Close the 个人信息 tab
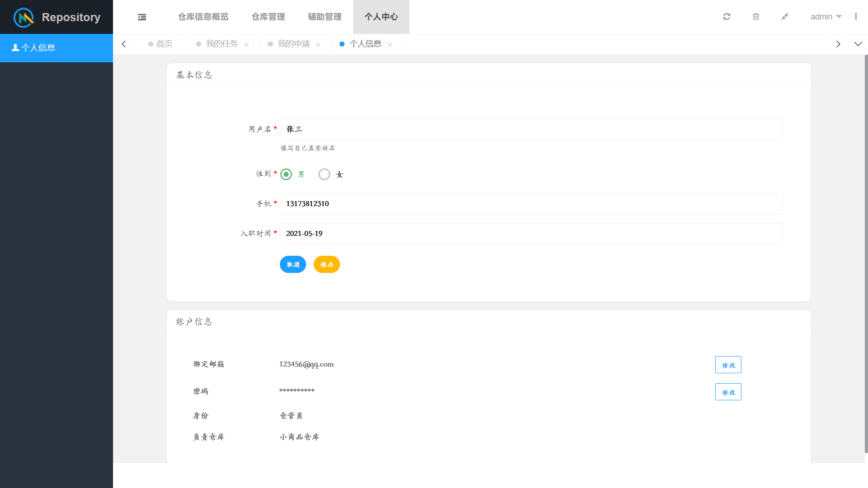868x488 pixels. click(x=390, y=45)
